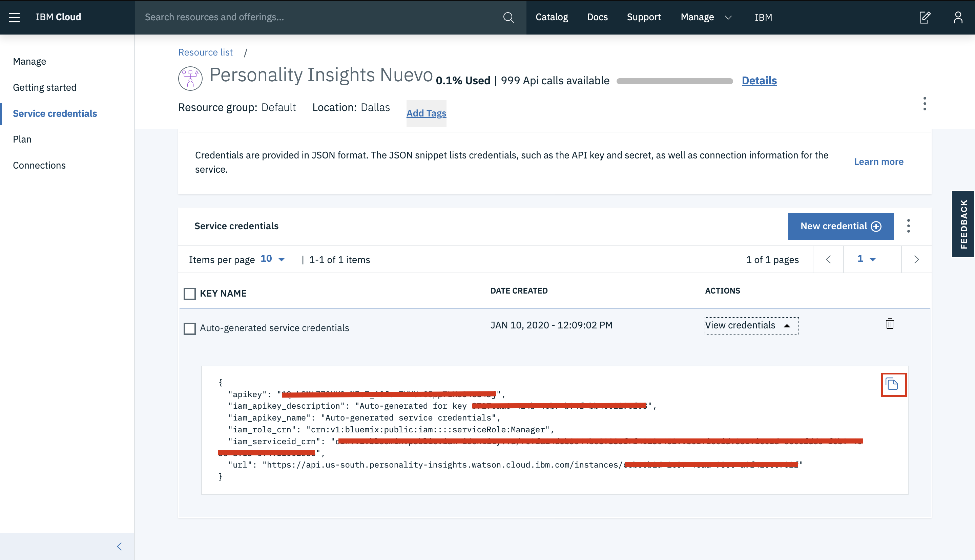Screen dimensions: 975x560
Task: Delete the auto-generated credential via trash icon
Action: pos(890,324)
